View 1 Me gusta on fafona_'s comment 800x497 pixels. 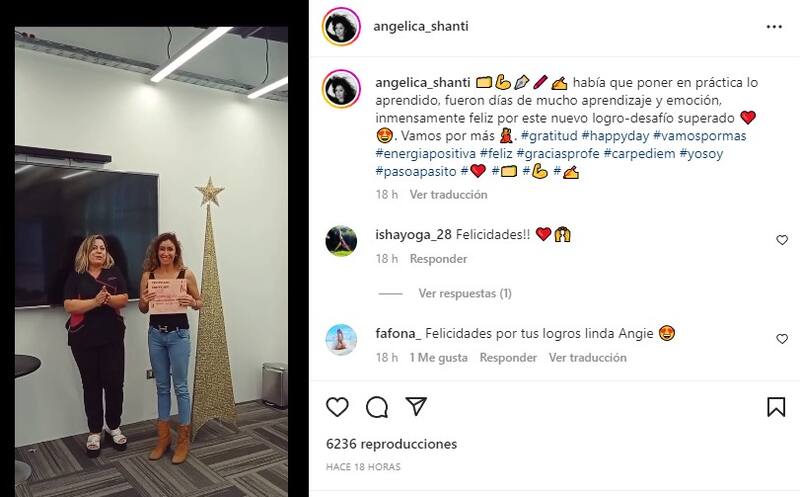click(x=438, y=358)
